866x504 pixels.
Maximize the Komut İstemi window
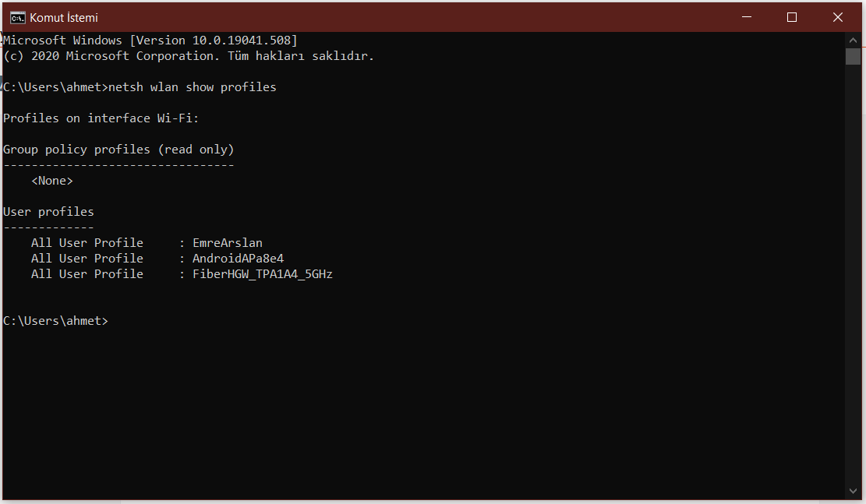click(x=792, y=17)
